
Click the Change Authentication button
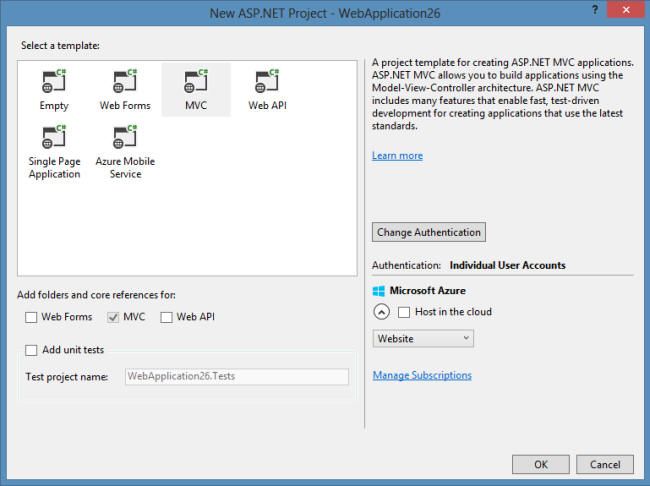(428, 232)
